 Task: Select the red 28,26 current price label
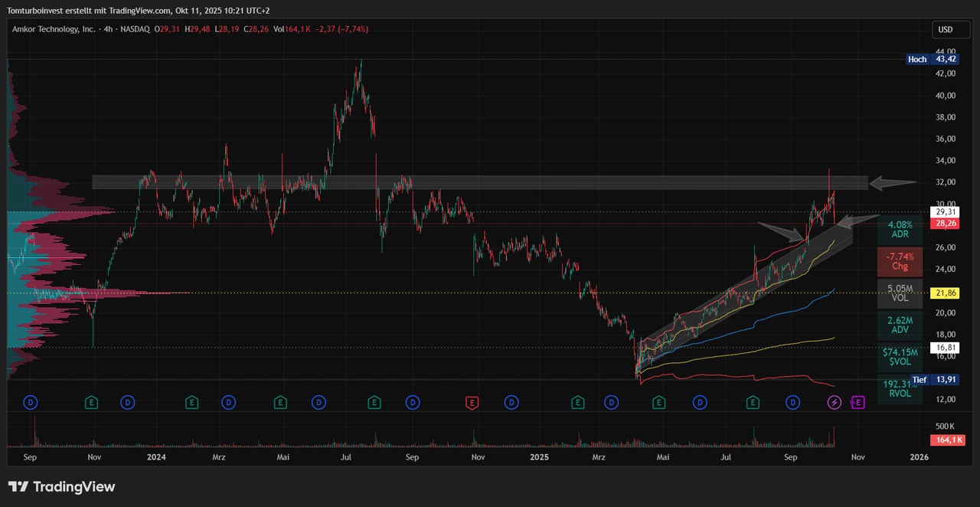(x=945, y=224)
